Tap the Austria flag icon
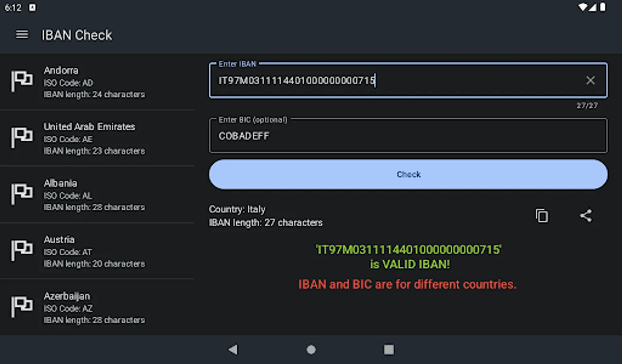Screen dimensions: 622x364 22,250
